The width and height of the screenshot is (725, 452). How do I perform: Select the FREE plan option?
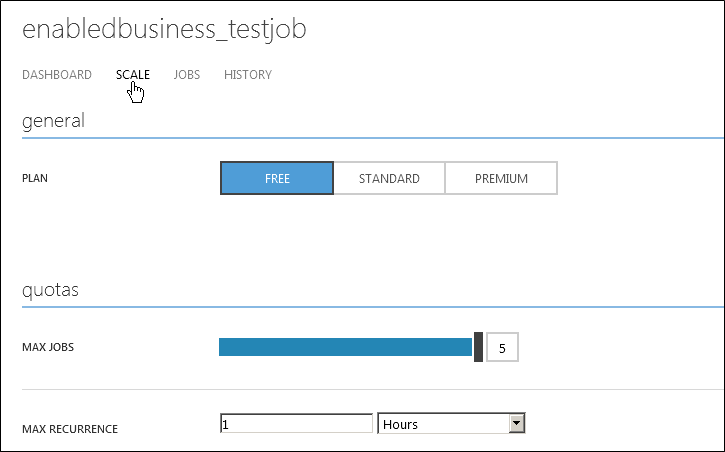(277, 178)
